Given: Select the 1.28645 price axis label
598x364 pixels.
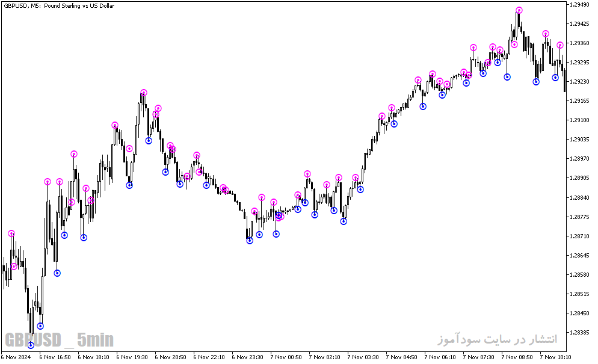Looking at the screenshot, I should pyautogui.click(x=579, y=255).
